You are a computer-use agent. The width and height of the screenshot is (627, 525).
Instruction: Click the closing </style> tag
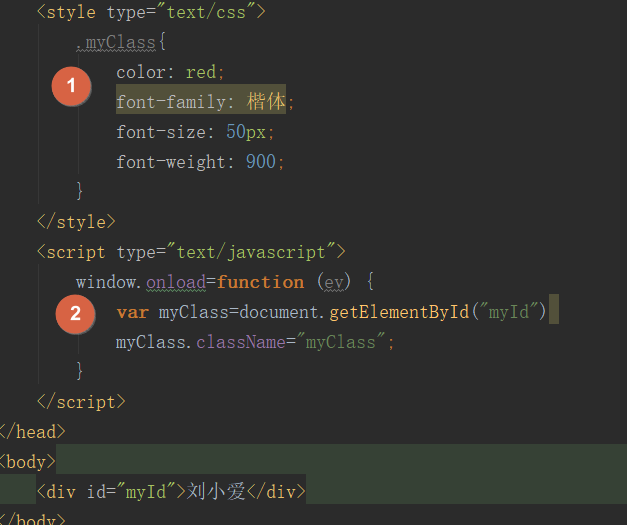tap(76, 222)
